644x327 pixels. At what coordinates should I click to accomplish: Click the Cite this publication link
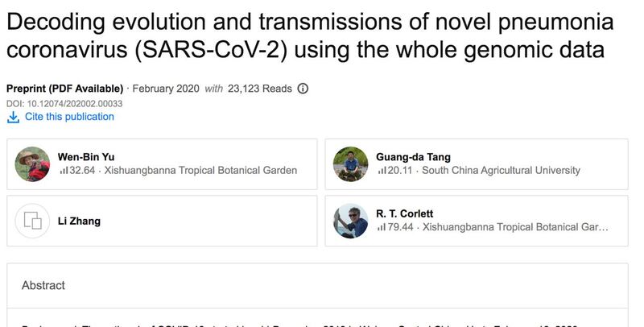coord(69,117)
